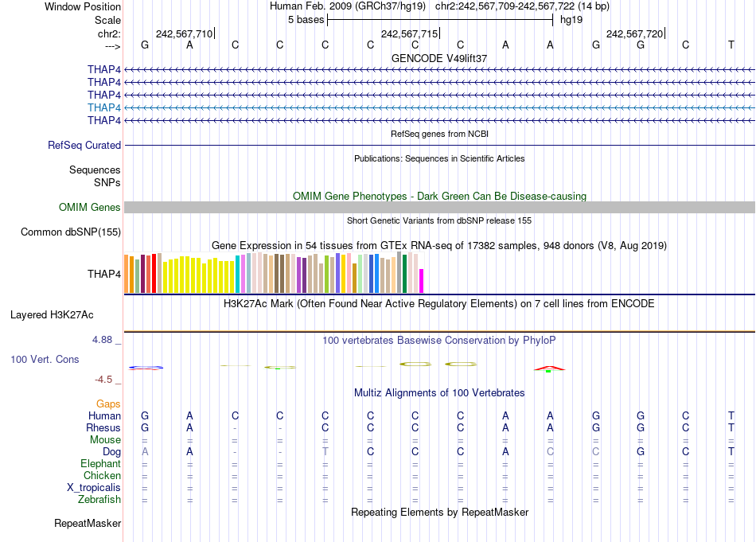This screenshot has width=756, height=542.
Task: Click the final magenta GTEx expression bar
Action: 422,281
